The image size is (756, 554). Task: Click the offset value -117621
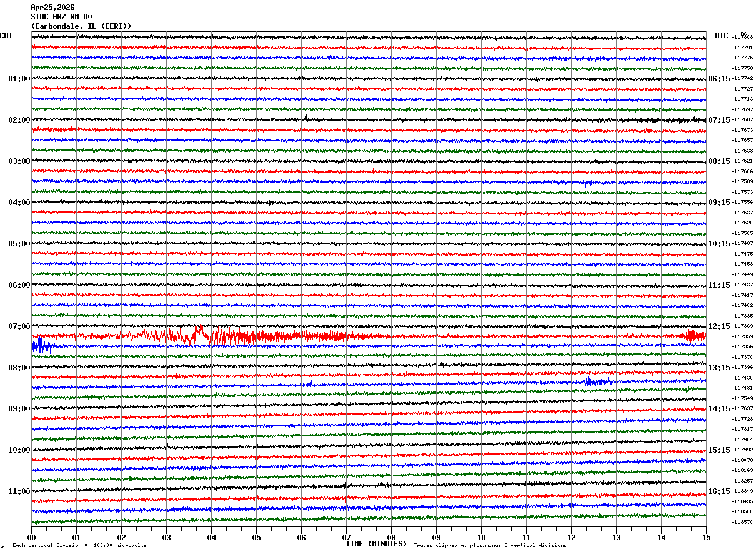pyautogui.click(x=742, y=161)
